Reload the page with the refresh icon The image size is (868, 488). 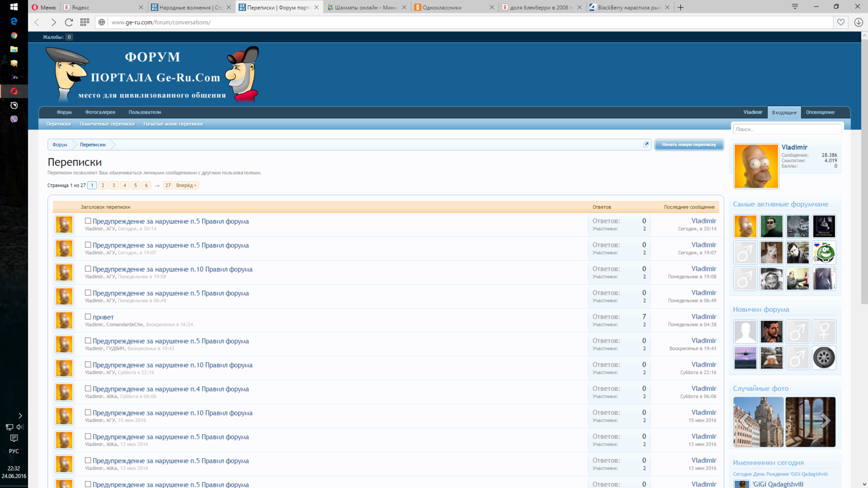[69, 22]
